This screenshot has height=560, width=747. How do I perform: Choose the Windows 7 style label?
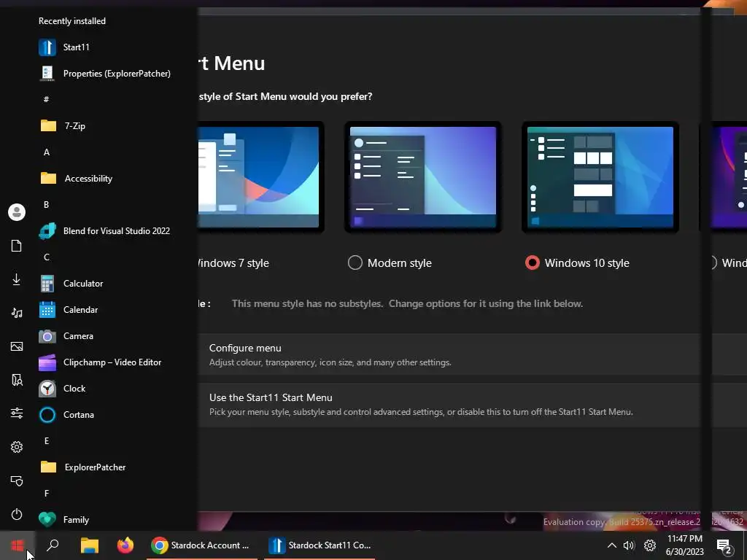[233, 262]
